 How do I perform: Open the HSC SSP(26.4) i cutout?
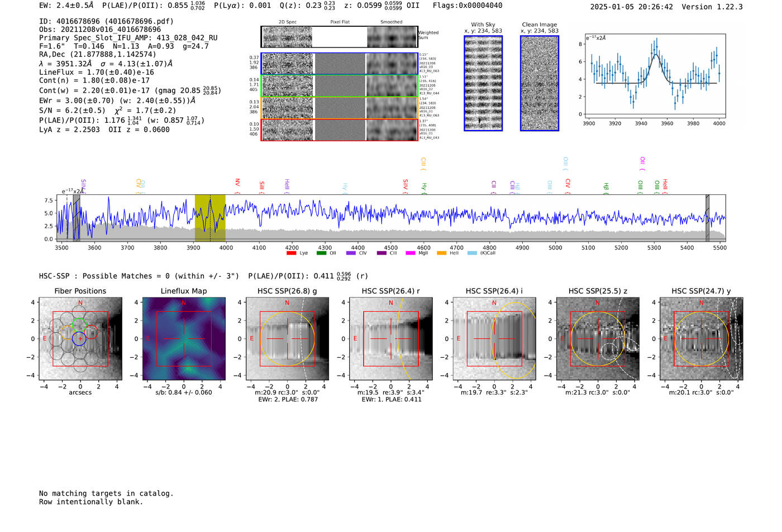click(494, 338)
